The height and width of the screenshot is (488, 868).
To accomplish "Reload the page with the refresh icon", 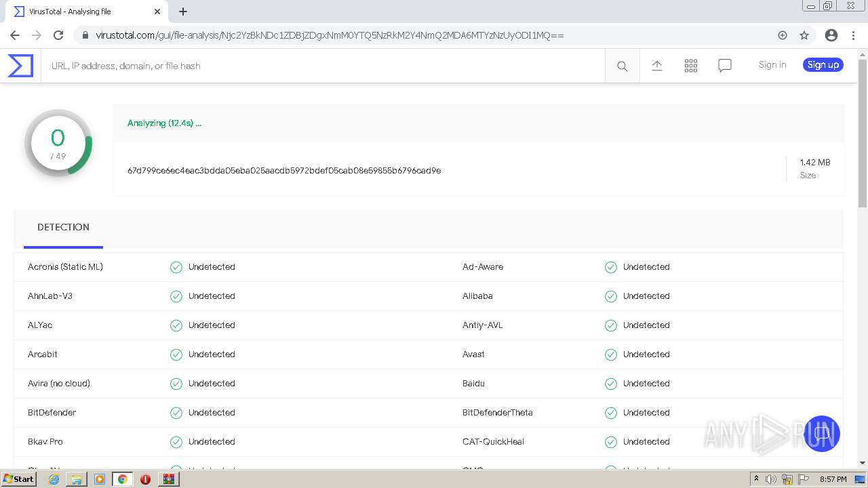I will [58, 35].
